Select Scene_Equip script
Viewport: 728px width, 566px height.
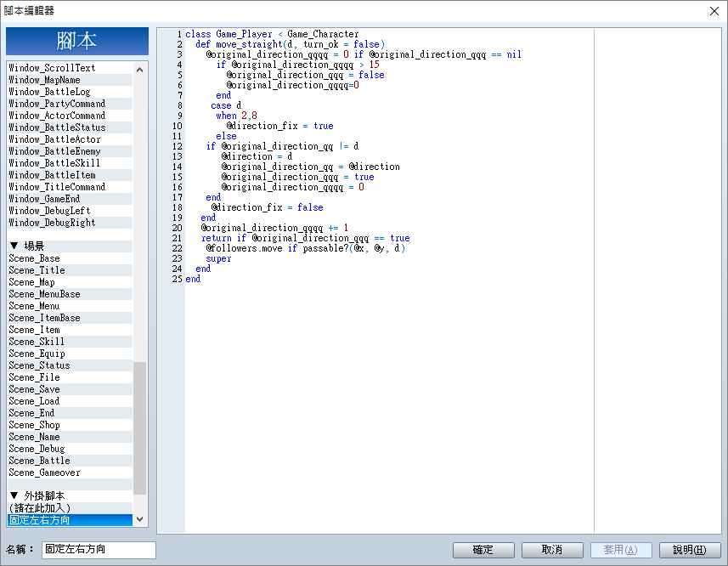(71, 354)
